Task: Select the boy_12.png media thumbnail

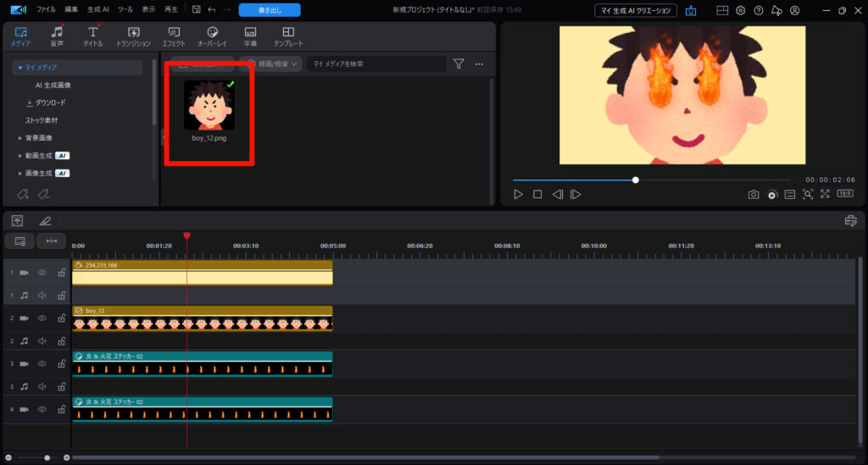Action: click(209, 105)
